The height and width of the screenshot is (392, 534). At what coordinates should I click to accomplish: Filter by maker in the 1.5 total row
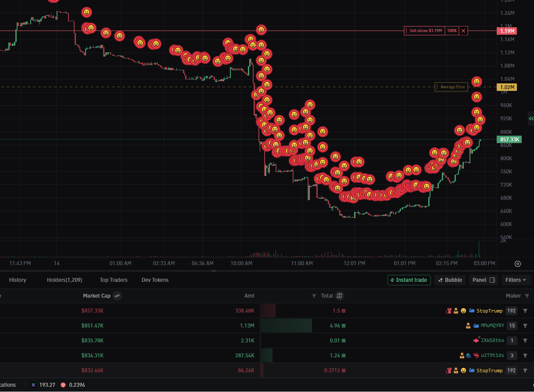[525, 311]
